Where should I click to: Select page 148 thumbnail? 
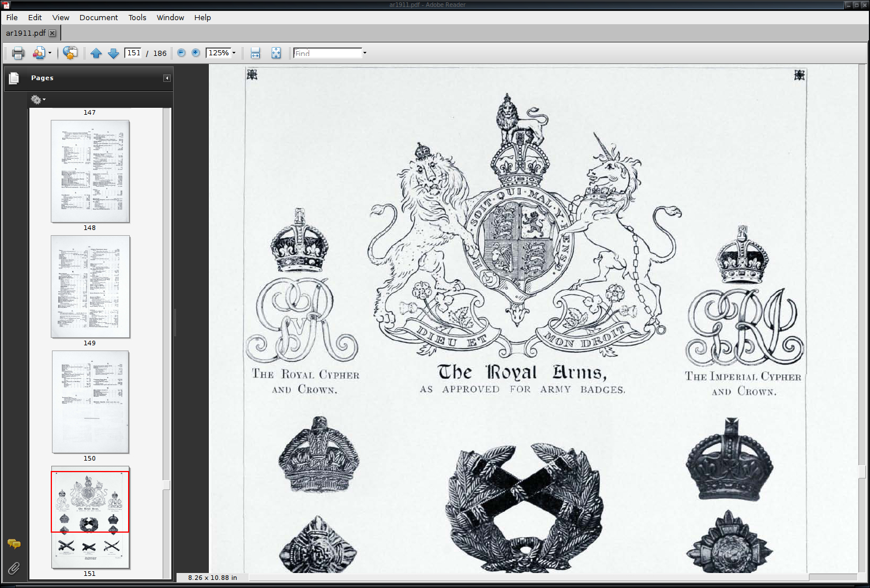[90, 171]
